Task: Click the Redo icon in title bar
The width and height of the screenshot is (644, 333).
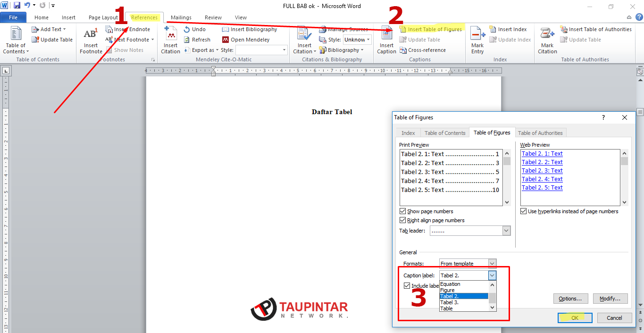Action: click(42, 6)
